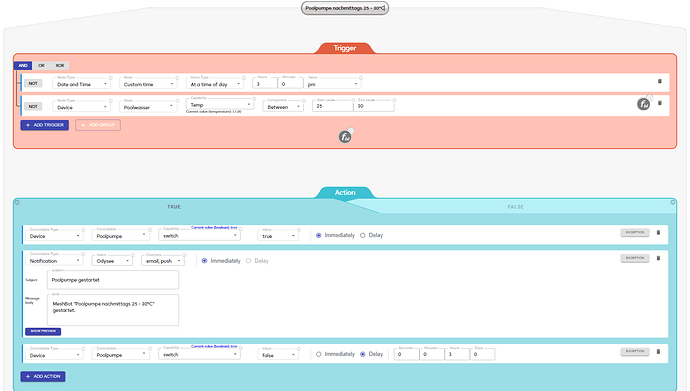Open Exception for Notification action
690x391 pixels.
pyautogui.click(x=635, y=258)
